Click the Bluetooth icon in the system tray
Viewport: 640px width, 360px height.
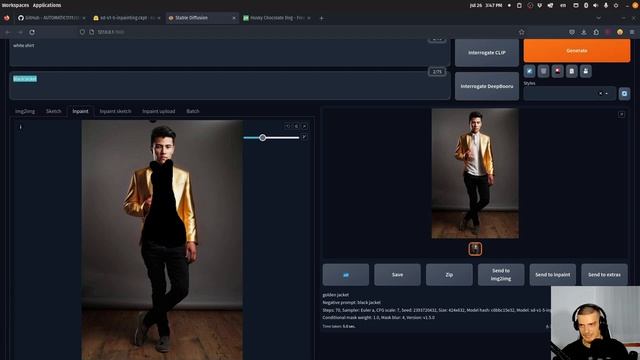(586, 5)
